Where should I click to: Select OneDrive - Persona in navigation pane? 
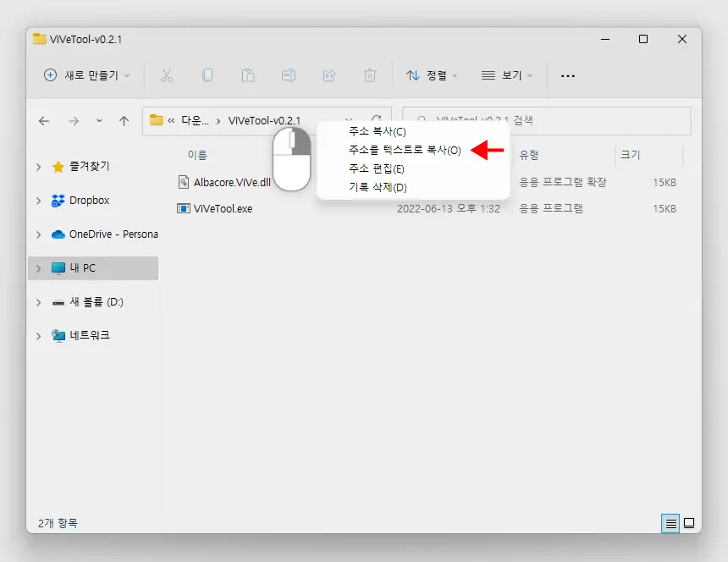tap(113, 234)
